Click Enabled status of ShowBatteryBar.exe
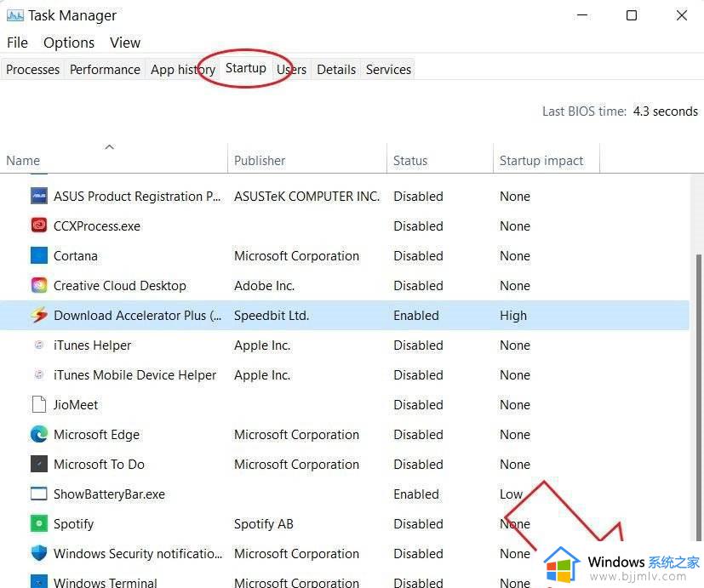704x588 pixels. 416,494
